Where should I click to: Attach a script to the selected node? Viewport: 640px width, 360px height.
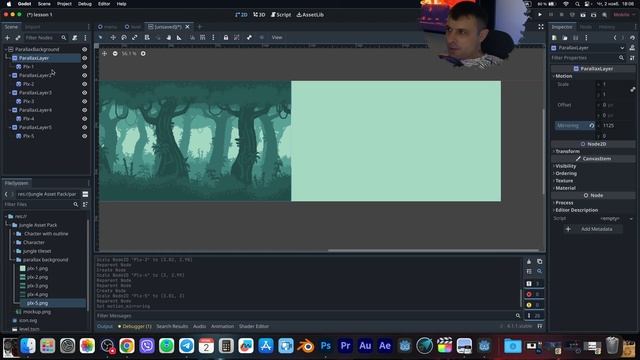click(75, 38)
